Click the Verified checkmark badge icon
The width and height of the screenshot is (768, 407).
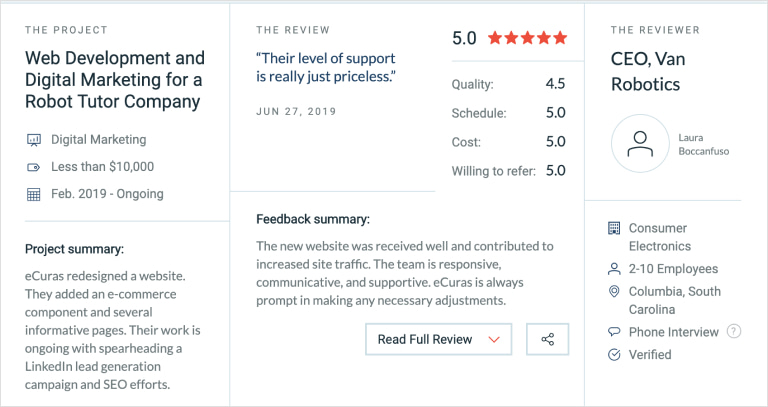coord(614,355)
